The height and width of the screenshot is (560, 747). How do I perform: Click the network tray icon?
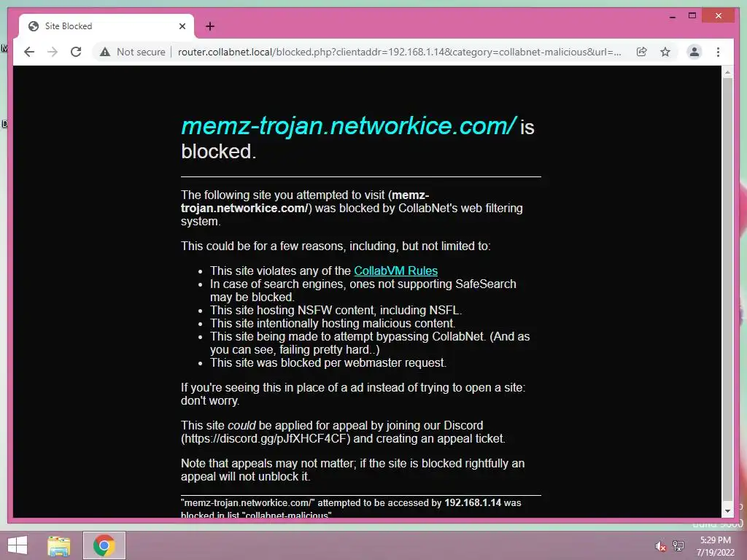coord(678,545)
